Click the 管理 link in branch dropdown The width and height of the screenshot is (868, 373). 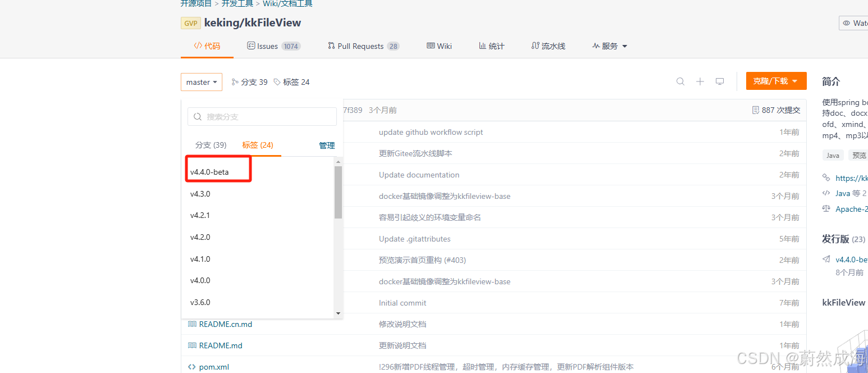pyautogui.click(x=327, y=145)
